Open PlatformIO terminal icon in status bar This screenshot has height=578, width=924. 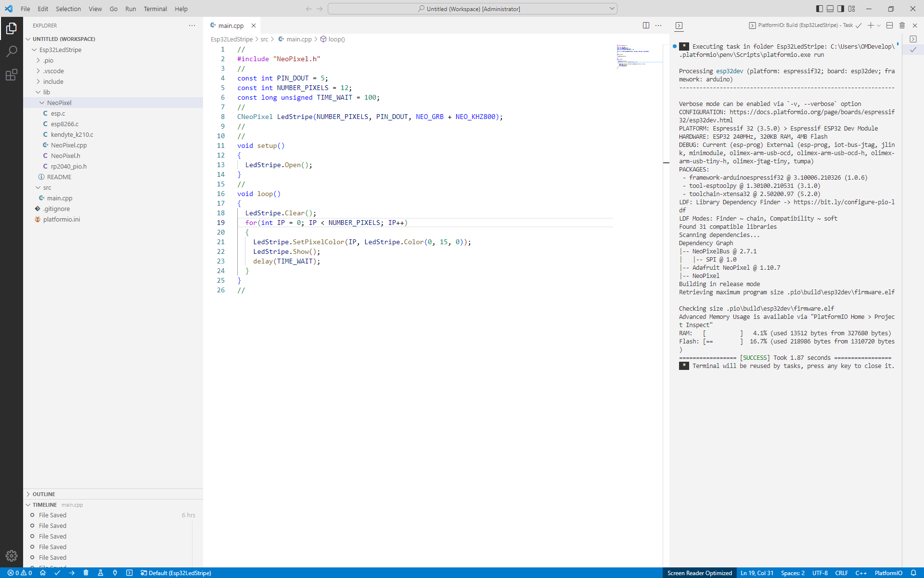tap(129, 573)
